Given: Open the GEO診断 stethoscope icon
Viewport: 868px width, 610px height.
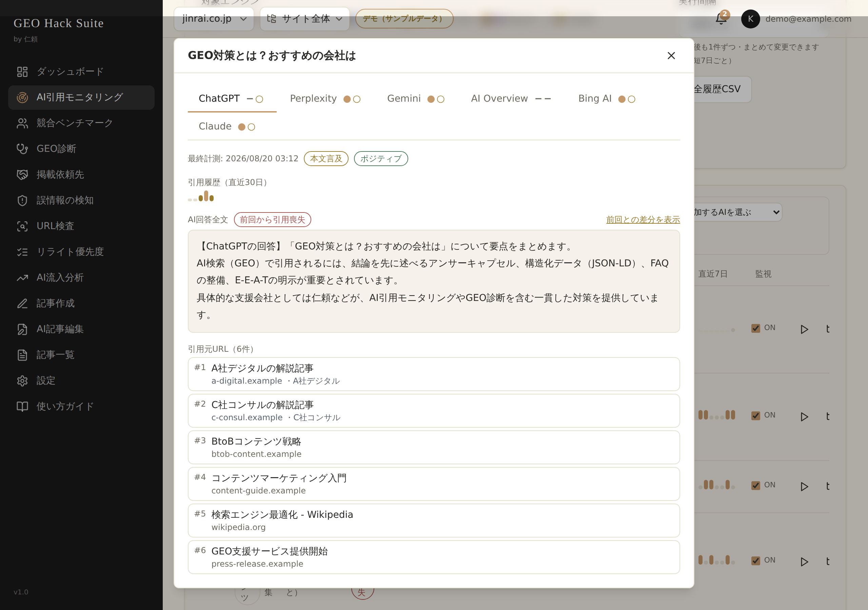Looking at the screenshot, I should (x=22, y=149).
